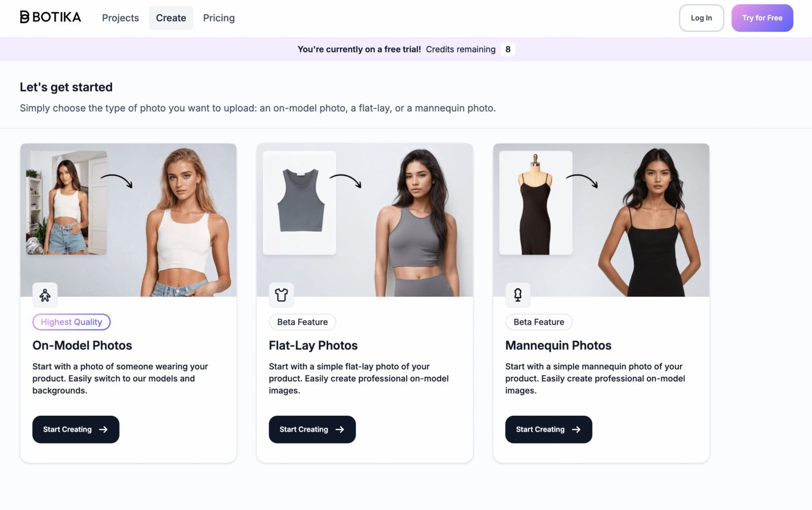Select the Create navigation item
This screenshot has width=812, height=510.
171,17
